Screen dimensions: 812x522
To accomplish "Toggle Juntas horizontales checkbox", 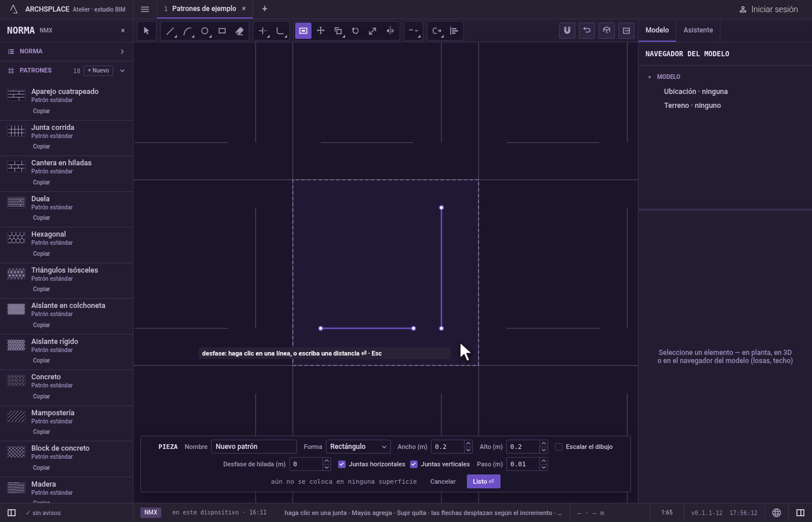I will click(342, 464).
